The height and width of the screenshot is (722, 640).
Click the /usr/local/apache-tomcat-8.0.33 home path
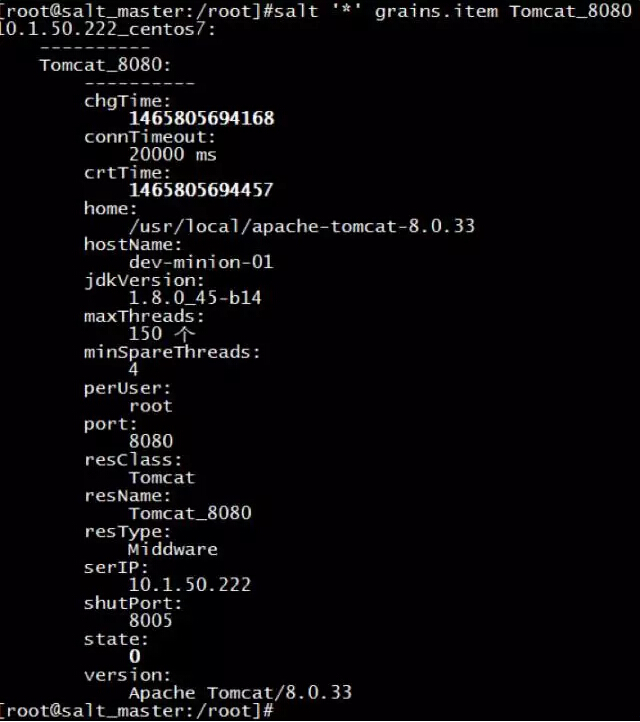tap(302, 226)
